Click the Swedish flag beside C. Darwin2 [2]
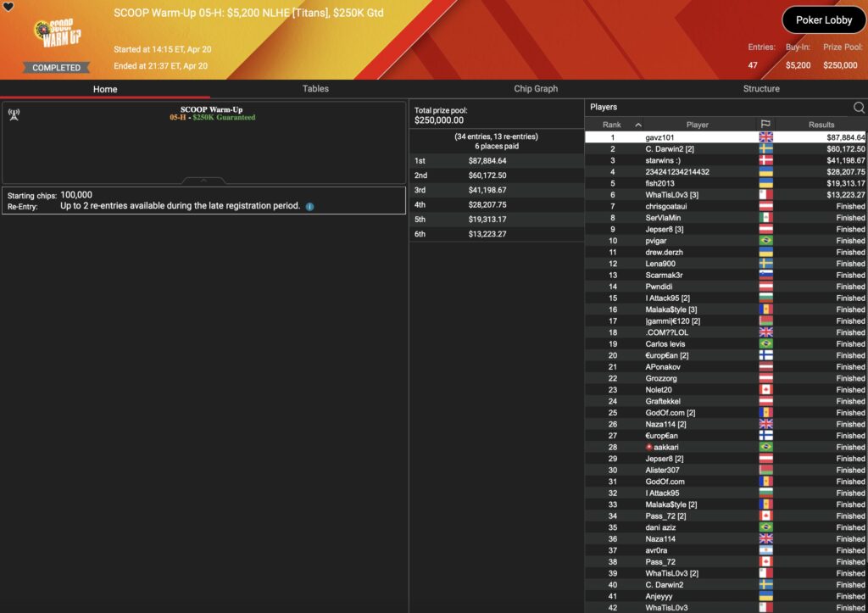Image resolution: width=868 pixels, height=613 pixels. point(765,149)
